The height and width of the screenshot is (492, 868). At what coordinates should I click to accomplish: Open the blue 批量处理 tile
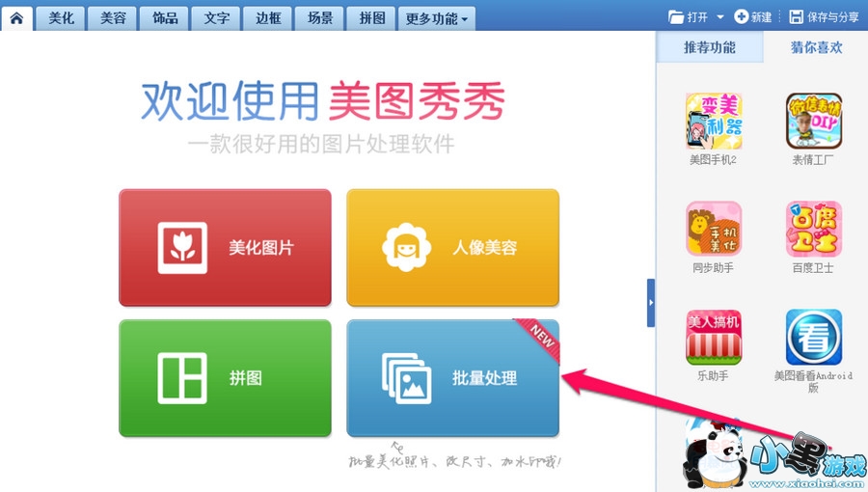pyautogui.click(x=453, y=378)
